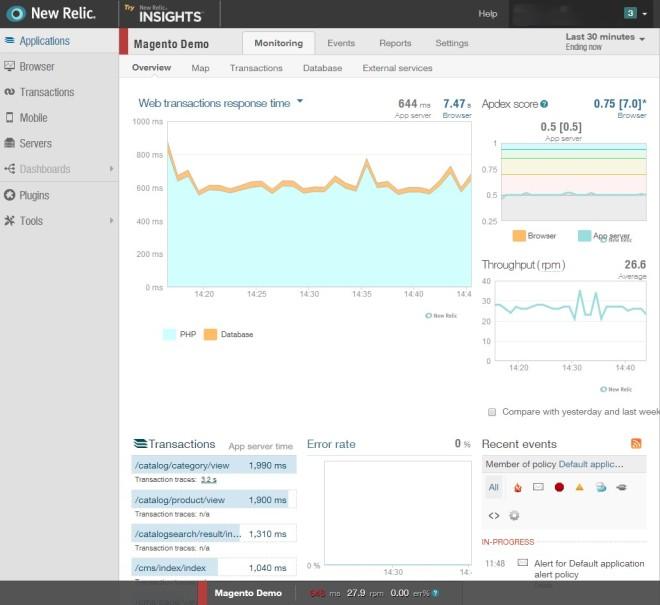Click the 26.6 average throughput value
Viewport: 660px width, 605px height.
[x=635, y=264]
